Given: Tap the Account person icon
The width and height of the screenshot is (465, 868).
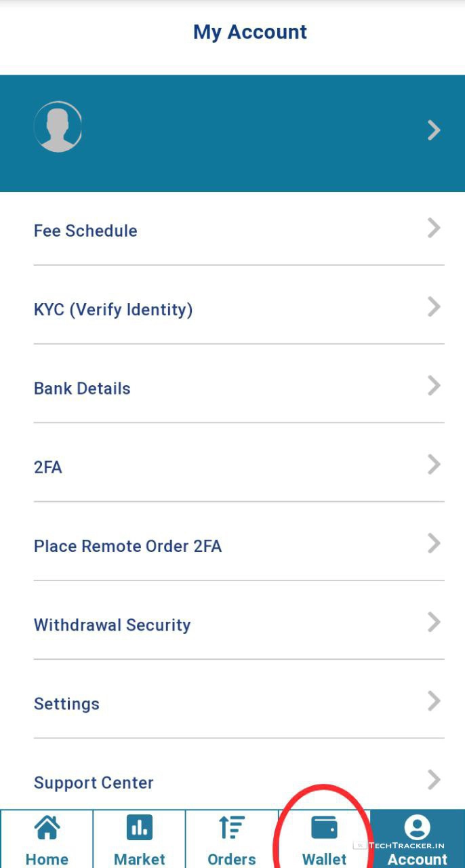Looking at the screenshot, I should click(x=417, y=827).
